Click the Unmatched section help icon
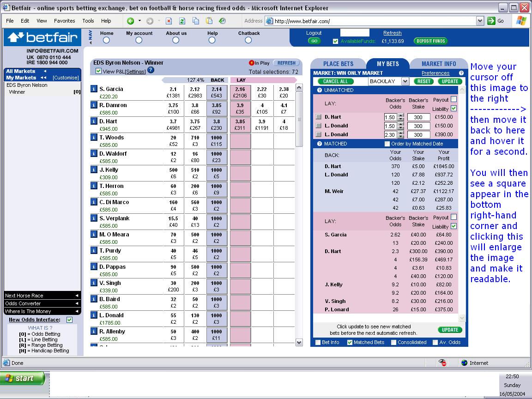Viewport: 532px width, 399px height. 320,90
